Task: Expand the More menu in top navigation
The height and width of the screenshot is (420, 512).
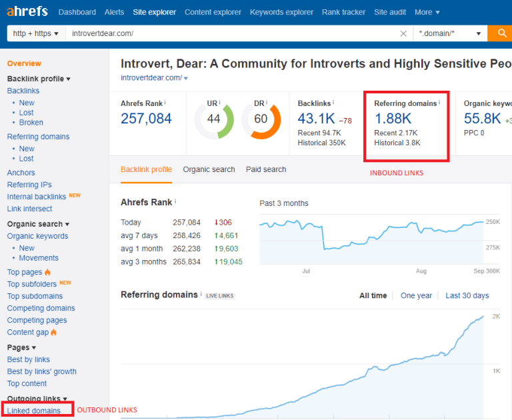Action: click(427, 12)
